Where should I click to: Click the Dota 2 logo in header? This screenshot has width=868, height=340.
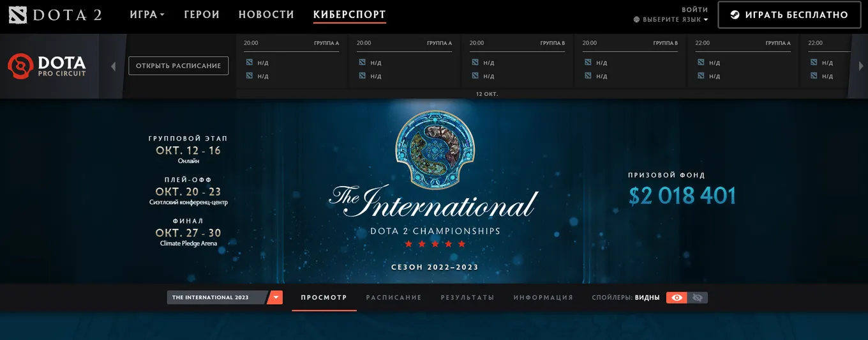pyautogui.click(x=56, y=15)
